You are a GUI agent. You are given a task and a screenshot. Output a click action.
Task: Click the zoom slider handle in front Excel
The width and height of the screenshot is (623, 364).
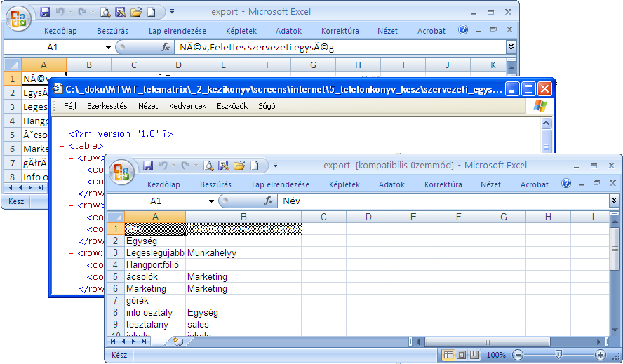(x=558, y=354)
